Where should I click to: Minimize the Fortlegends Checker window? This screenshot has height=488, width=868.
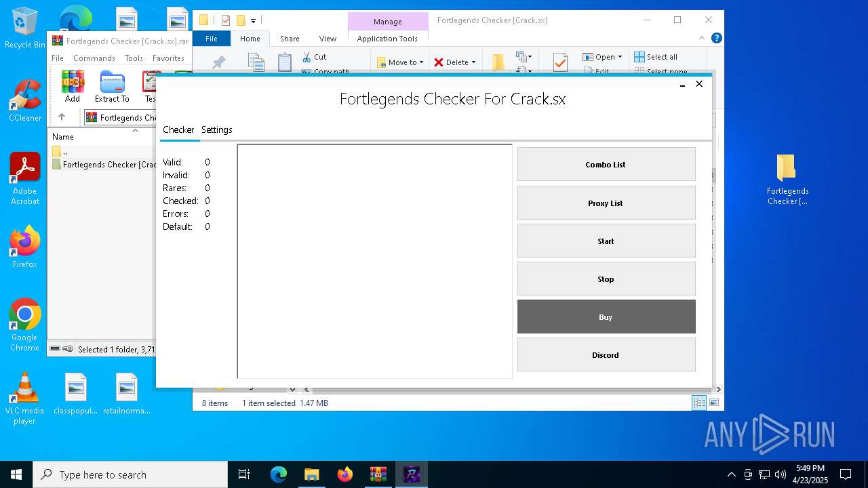683,84
